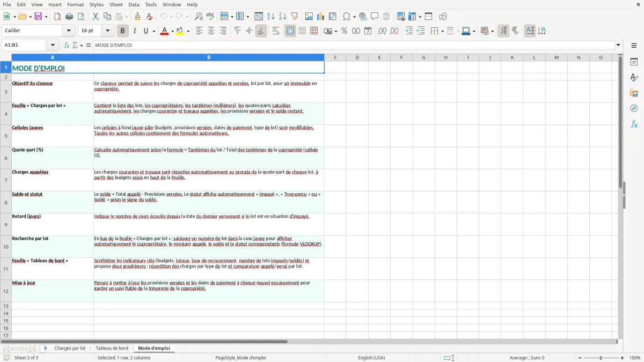644x362 pixels.
Task: Expand the Name Box dropdown
Action: click(x=53, y=46)
